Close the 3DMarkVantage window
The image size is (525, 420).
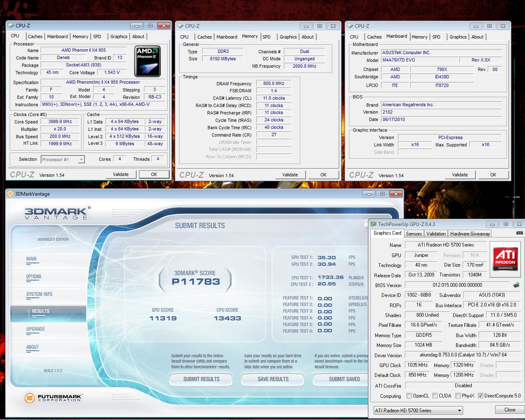pos(395,194)
